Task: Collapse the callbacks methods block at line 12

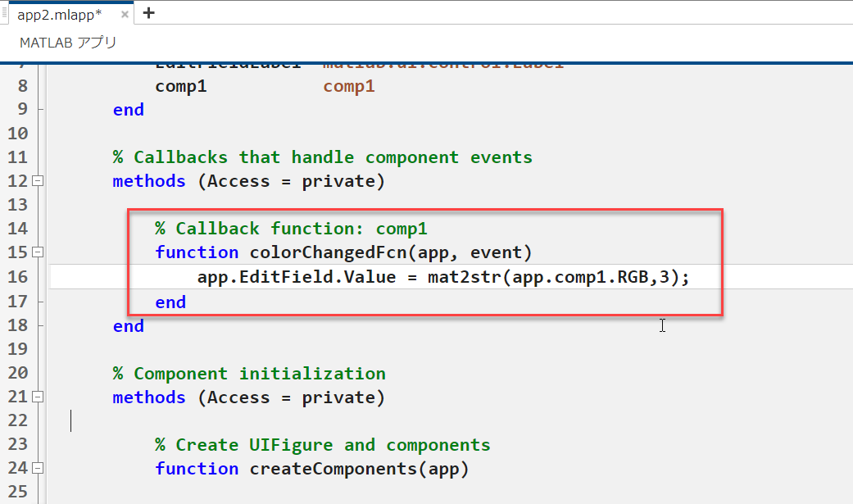Action: click(37, 181)
